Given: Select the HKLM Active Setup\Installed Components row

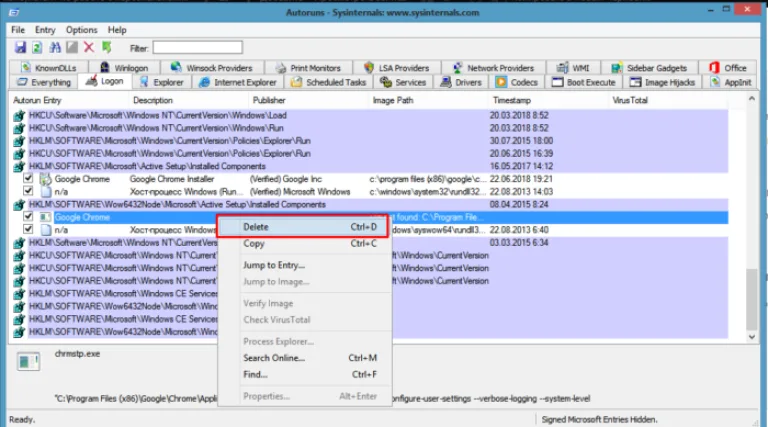Looking at the screenshot, I should pos(370,166).
